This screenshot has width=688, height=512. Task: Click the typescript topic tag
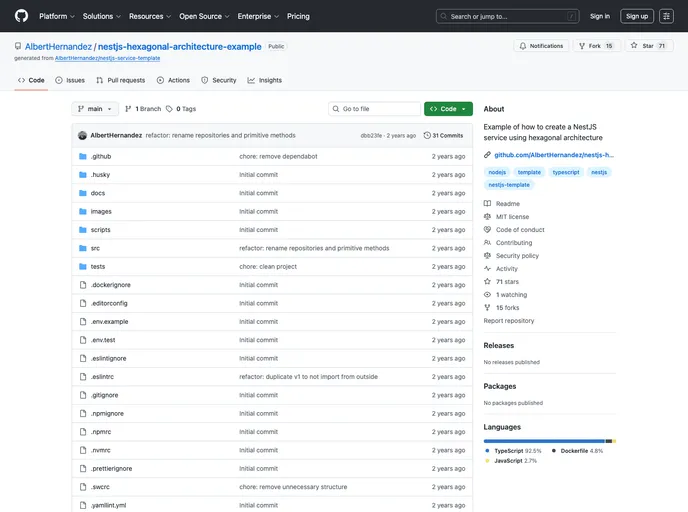(x=566, y=172)
